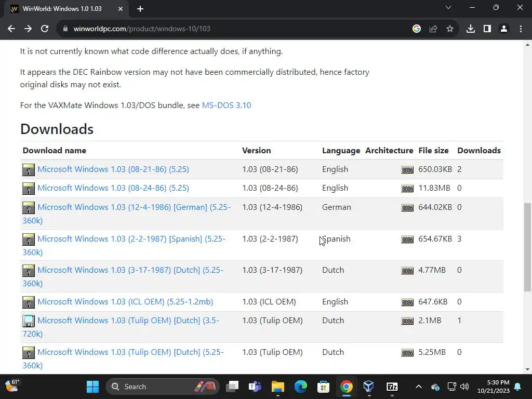Click the German language cell
The height and width of the screenshot is (399, 532).
point(337,207)
